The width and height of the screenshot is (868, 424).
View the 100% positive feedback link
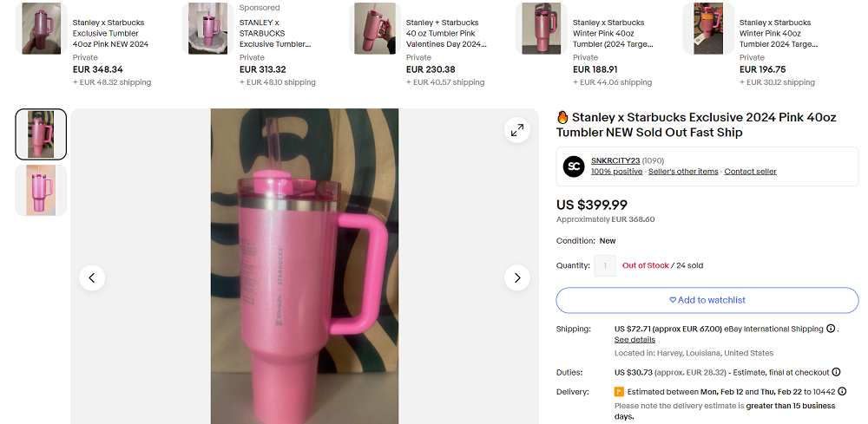pos(616,172)
